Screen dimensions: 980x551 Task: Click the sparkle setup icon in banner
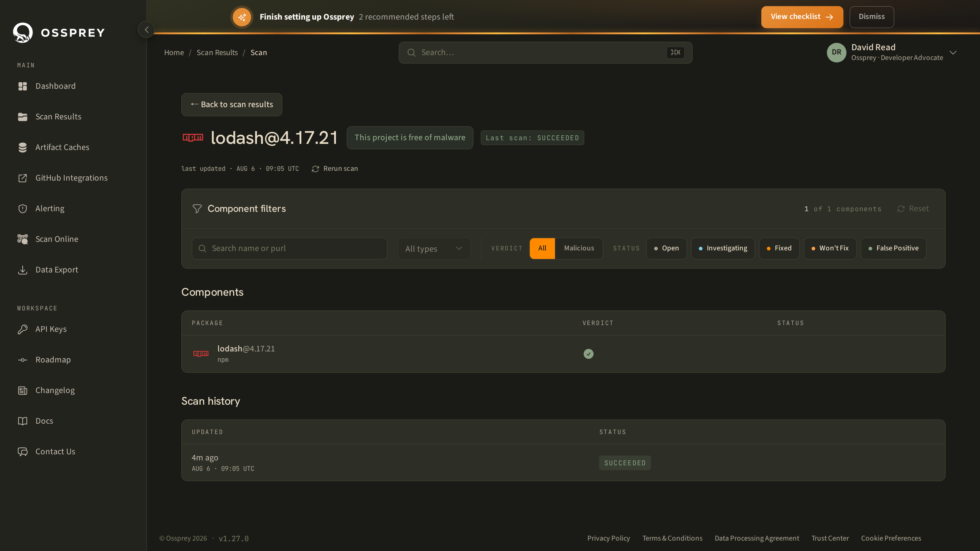pyautogui.click(x=242, y=17)
